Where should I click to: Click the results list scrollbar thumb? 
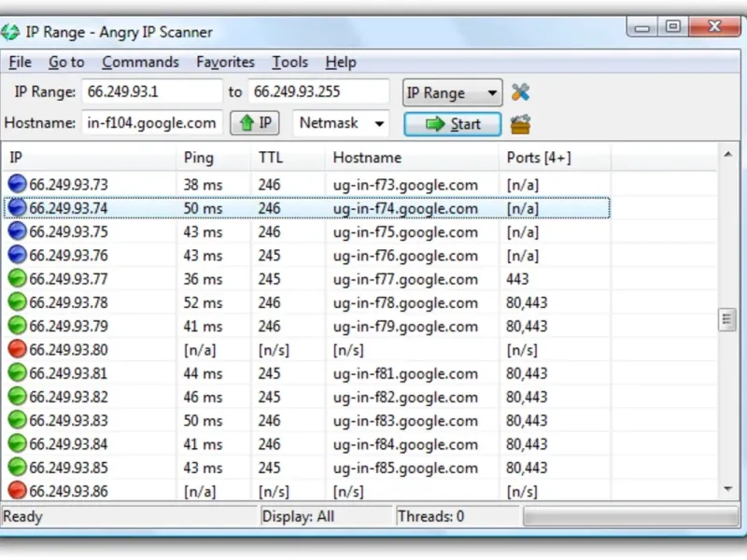[727, 319]
